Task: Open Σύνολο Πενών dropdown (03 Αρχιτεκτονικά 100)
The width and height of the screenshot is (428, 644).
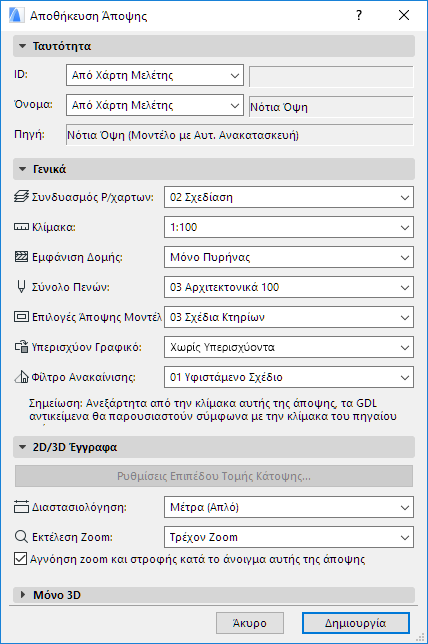Action: tap(289, 287)
